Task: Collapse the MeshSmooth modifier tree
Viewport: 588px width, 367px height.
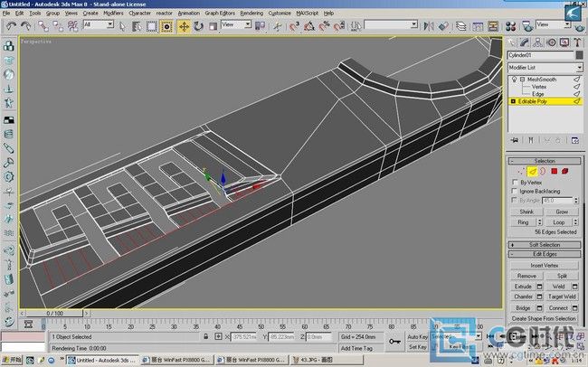Action: click(x=522, y=80)
